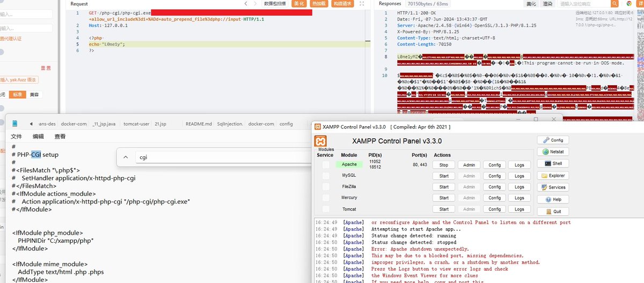
Task: Click 构造请求 button in Request panel
Action: click(343, 4)
